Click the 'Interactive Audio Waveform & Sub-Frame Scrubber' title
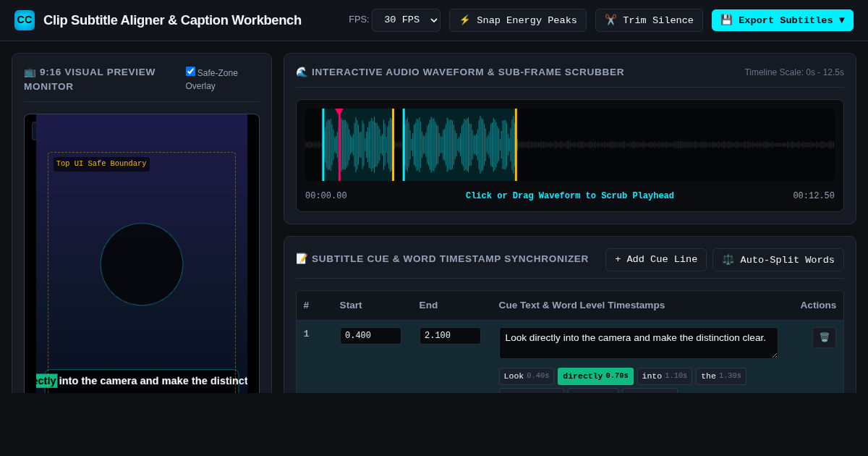868x456 pixels. pos(460,72)
